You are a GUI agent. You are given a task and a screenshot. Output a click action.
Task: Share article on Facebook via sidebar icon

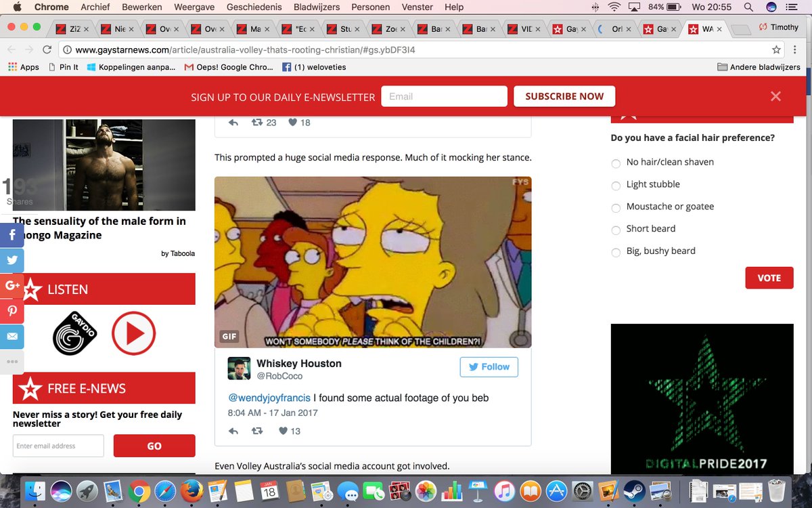[12, 235]
